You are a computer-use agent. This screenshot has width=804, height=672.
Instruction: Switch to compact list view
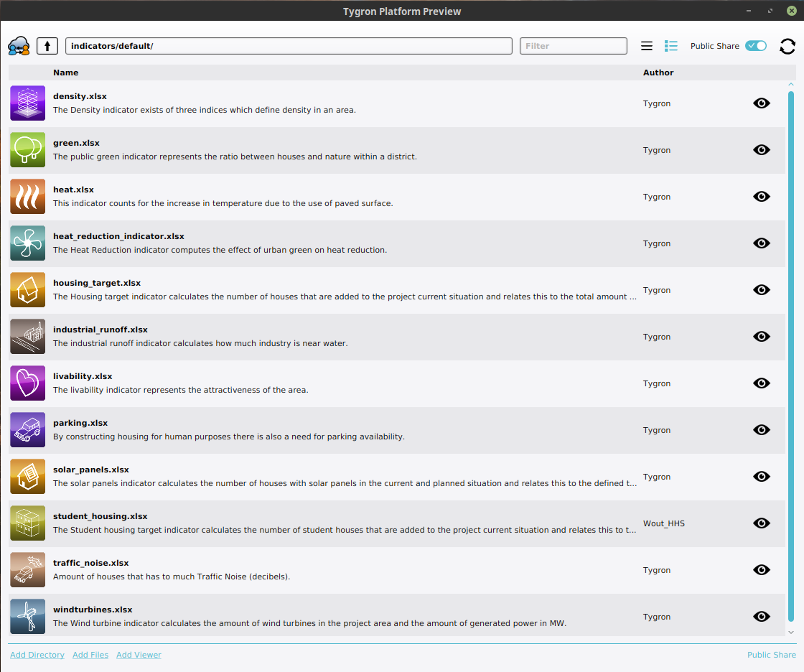click(x=647, y=46)
